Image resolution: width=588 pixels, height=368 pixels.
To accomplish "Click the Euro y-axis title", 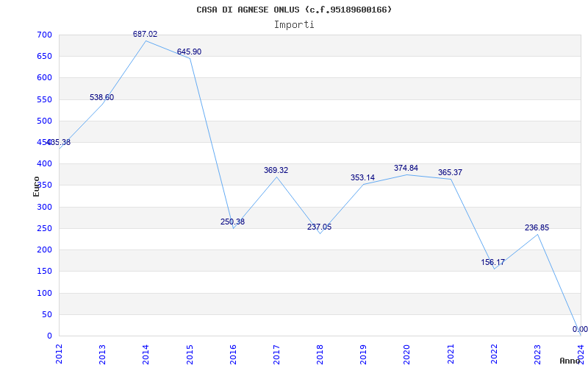I will click(36, 186).
